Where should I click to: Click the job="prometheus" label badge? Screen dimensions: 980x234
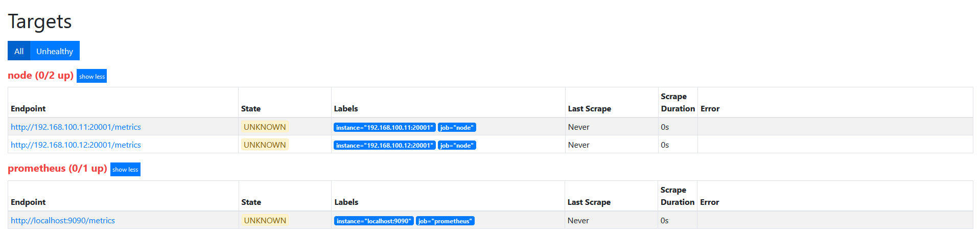click(445, 221)
